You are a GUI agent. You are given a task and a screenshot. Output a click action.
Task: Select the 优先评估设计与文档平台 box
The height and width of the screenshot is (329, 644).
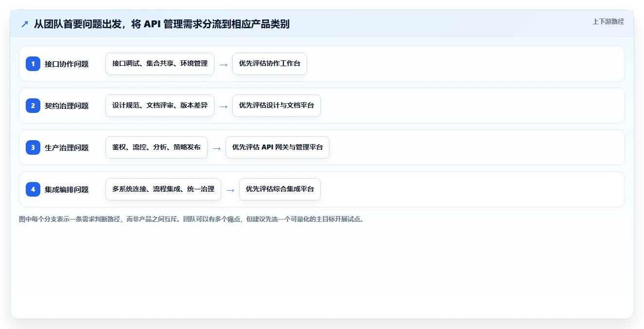tap(277, 106)
